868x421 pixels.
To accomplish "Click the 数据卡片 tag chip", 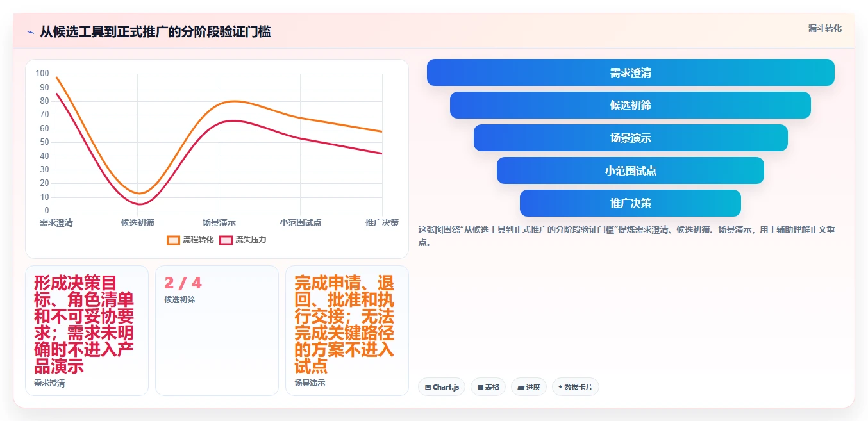I will click(576, 387).
